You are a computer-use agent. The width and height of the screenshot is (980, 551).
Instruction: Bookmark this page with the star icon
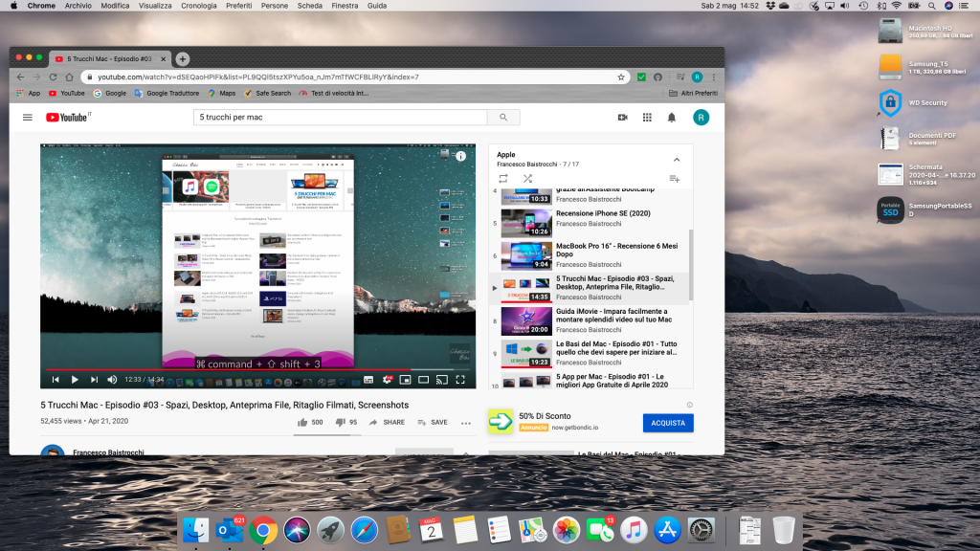621,77
